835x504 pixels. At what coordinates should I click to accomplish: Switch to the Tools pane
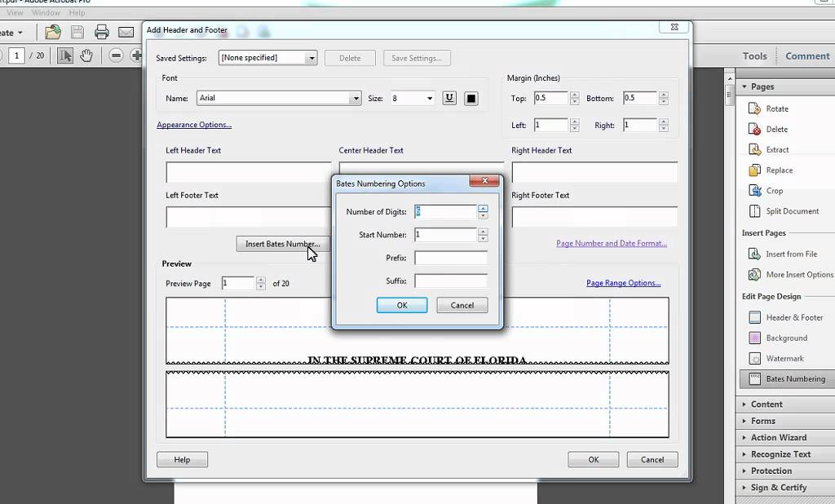point(754,56)
